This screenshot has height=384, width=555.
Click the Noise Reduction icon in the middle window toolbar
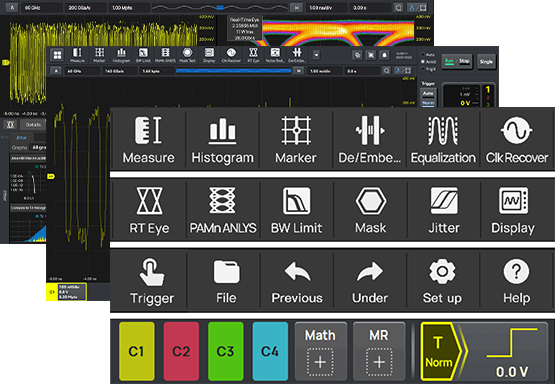click(x=275, y=55)
